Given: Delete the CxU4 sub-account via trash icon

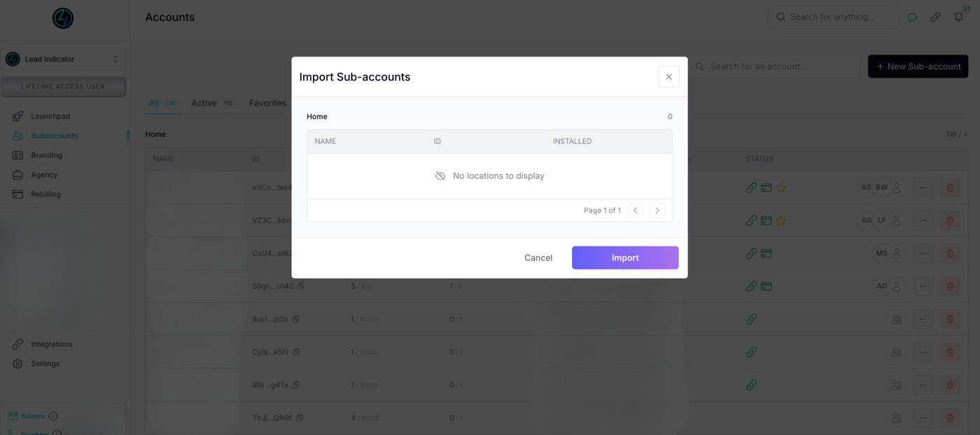Looking at the screenshot, I should (950, 253).
